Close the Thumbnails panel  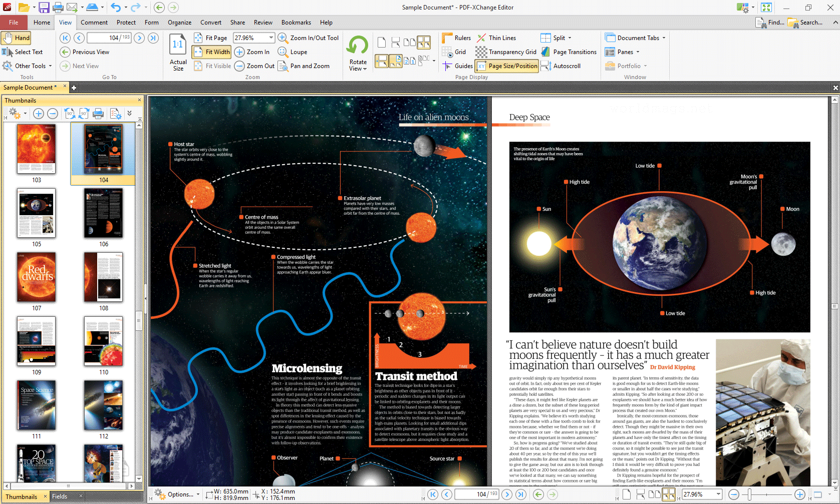click(139, 100)
